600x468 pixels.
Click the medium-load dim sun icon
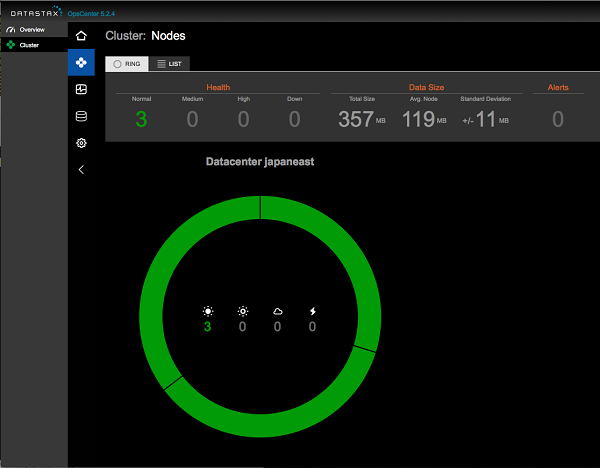coord(242,311)
